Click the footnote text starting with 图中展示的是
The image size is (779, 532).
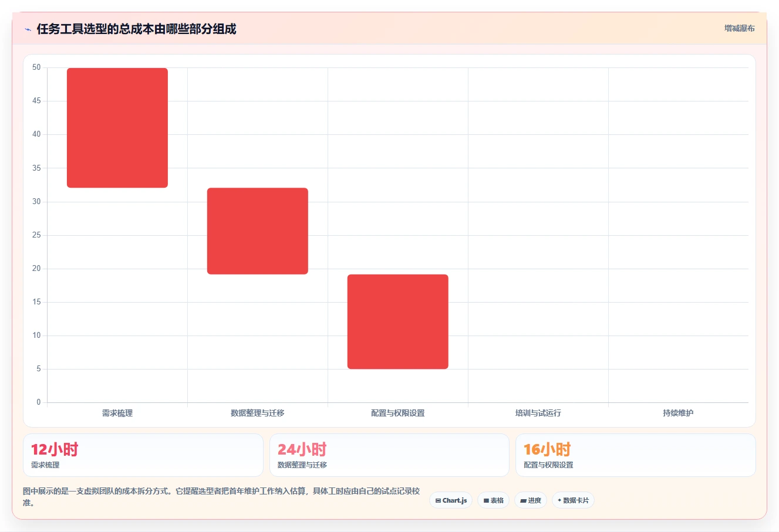[222, 497]
